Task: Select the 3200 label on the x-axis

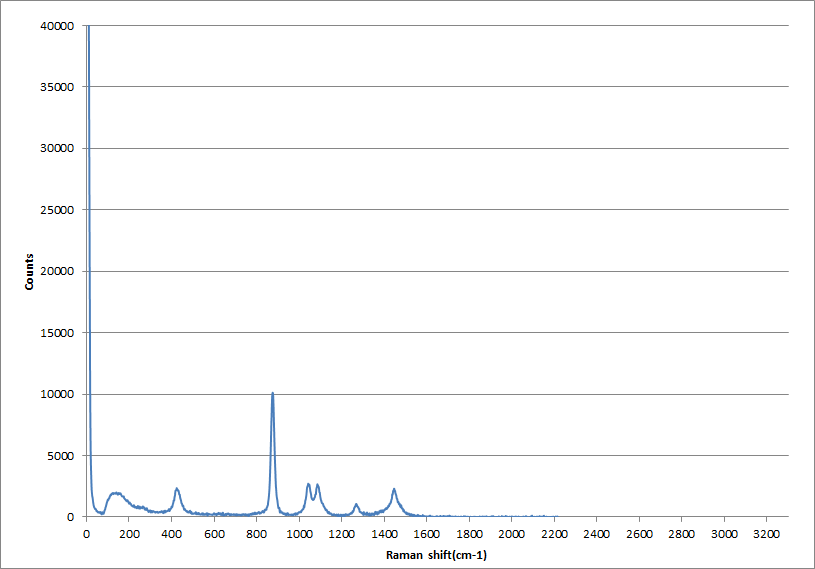Action: (x=766, y=533)
